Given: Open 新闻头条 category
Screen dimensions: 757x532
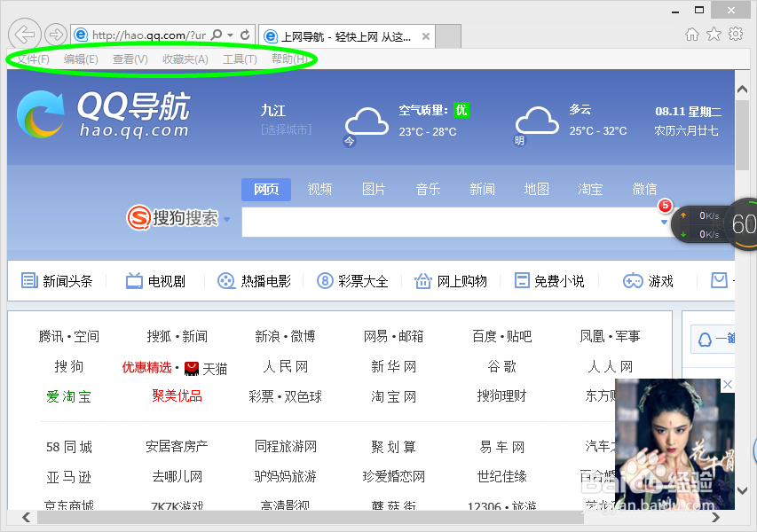Looking at the screenshot, I should 57,281.
